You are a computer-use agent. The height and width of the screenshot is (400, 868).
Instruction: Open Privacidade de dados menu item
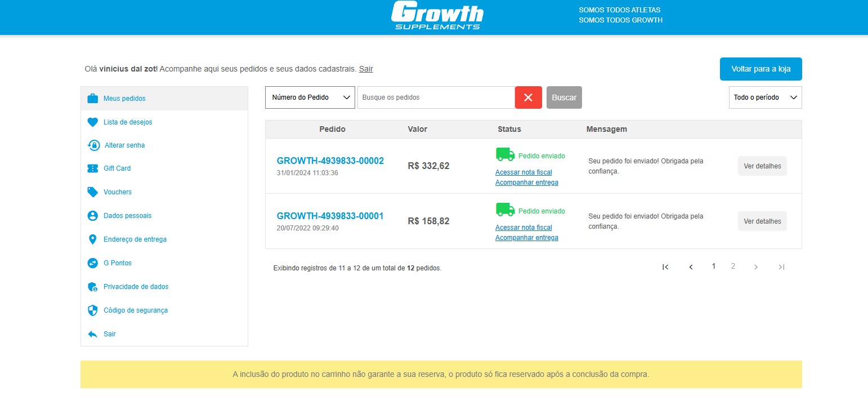136,287
